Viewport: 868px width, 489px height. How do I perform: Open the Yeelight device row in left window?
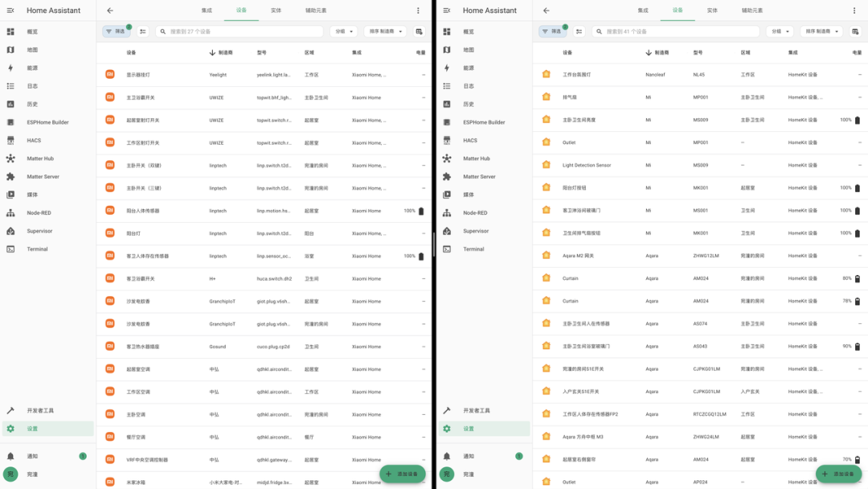pyautogui.click(x=264, y=75)
